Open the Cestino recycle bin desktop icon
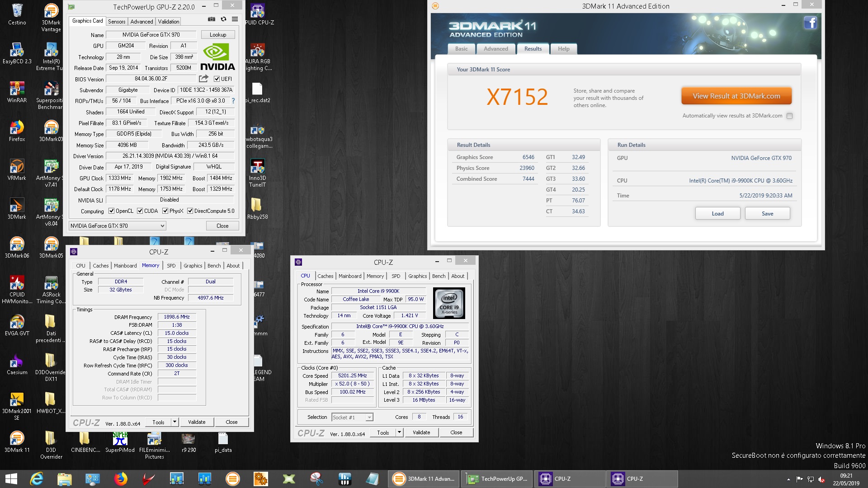This screenshot has height=488, width=868. click(17, 14)
